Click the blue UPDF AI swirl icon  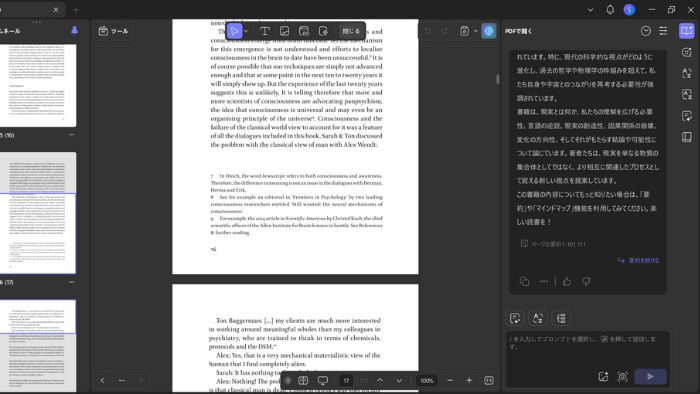pos(489,31)
